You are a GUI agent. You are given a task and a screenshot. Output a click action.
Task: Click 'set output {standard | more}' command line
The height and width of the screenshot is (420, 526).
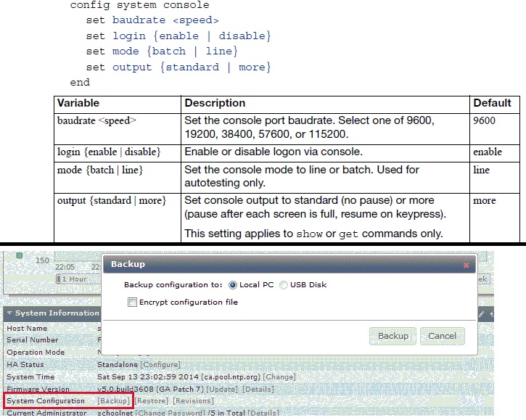[178, 67]
